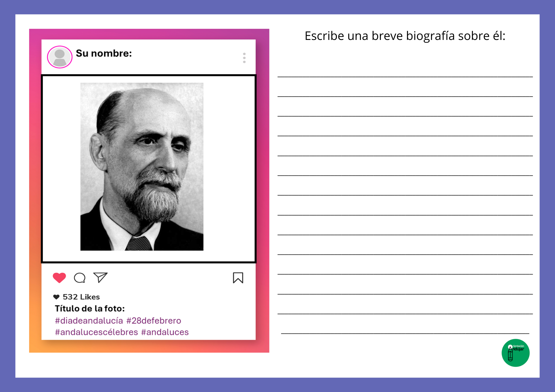Open the three-dot options menu
The height and width of the screenshot is (392, 555).
coord(244,58)
